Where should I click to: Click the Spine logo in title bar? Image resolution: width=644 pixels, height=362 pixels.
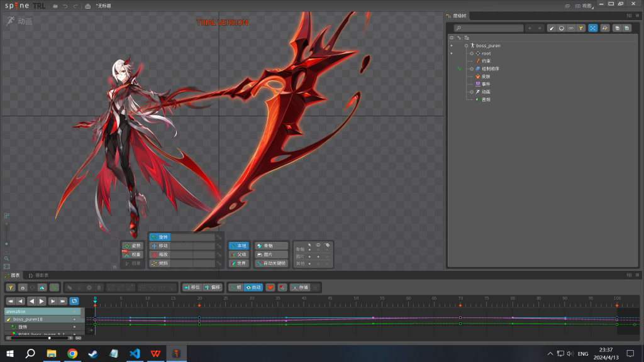tap(17, 6)
